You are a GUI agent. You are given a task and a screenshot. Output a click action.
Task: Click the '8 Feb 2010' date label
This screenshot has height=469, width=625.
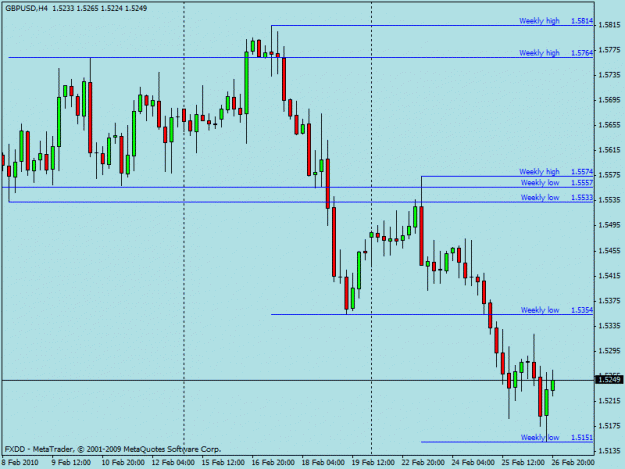coord(20,463)
